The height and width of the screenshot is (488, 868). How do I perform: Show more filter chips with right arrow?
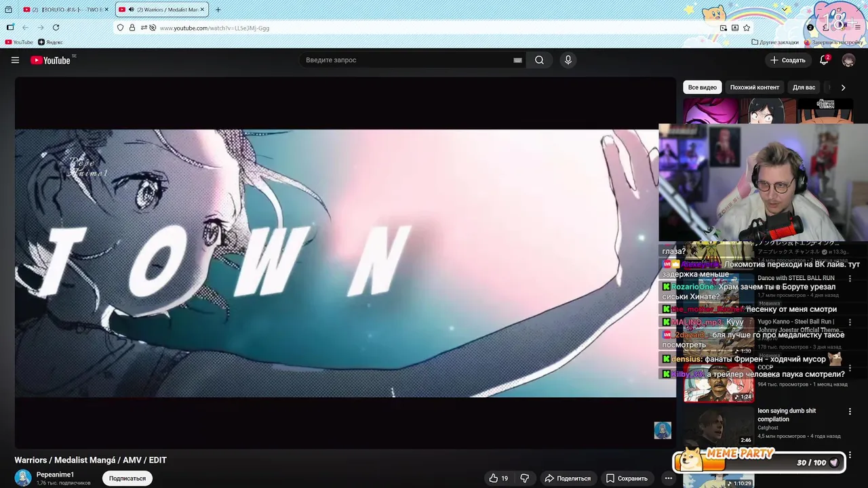pyautogui.click(x=843, y=87)
